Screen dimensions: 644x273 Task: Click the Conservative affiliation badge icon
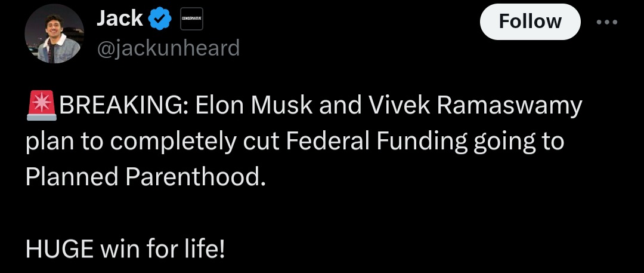pyautogui.click(x=191, y=19)
